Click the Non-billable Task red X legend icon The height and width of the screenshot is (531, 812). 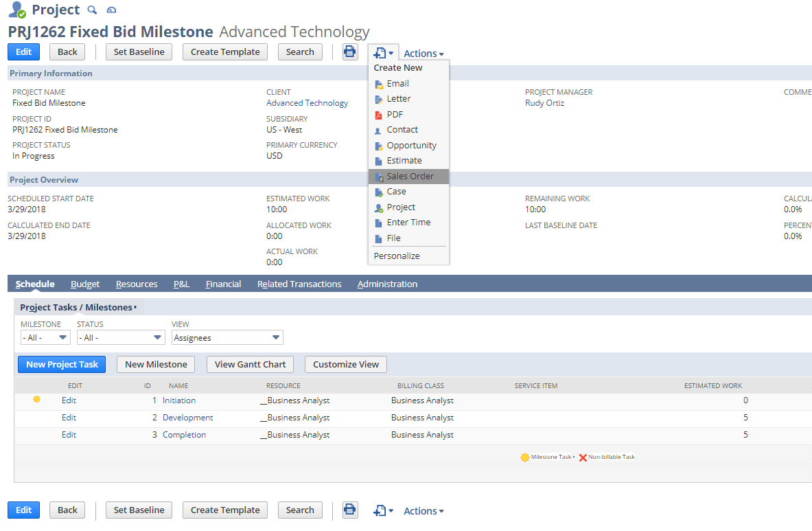click(x=583, y=456)
